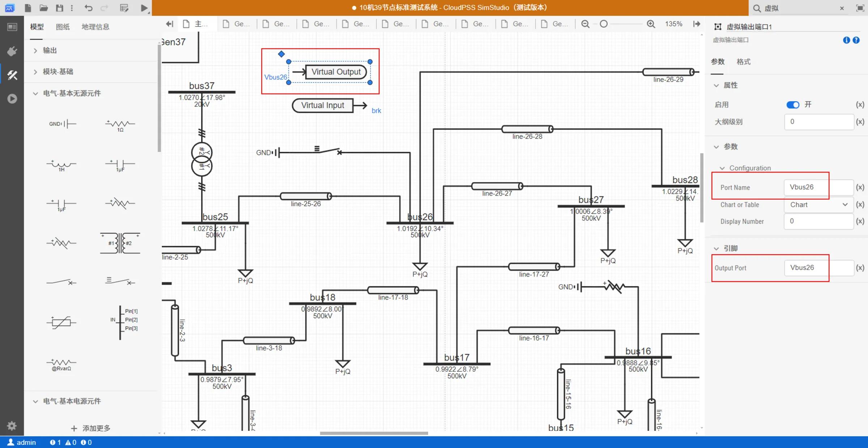This screenshot has width=868, height=448.
Task: Select the GND ground component icon
Action: pyautogui.click(x=61, y=124)
